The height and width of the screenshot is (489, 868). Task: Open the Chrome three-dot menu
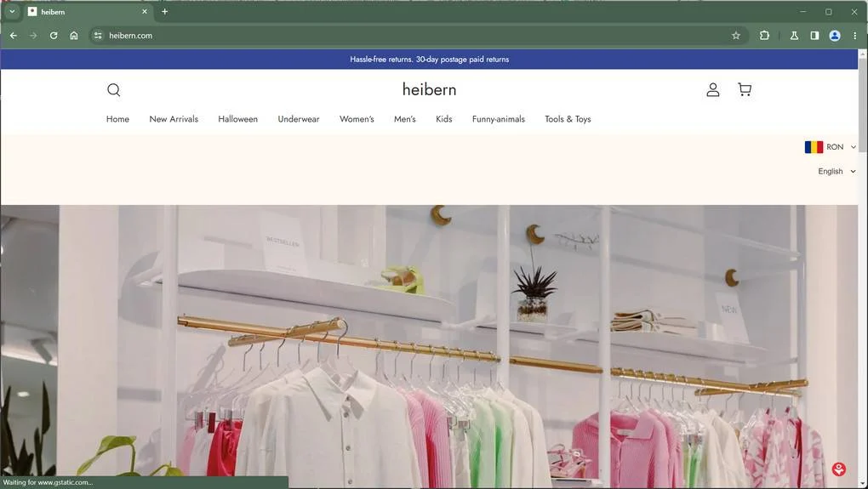[854, 36]
